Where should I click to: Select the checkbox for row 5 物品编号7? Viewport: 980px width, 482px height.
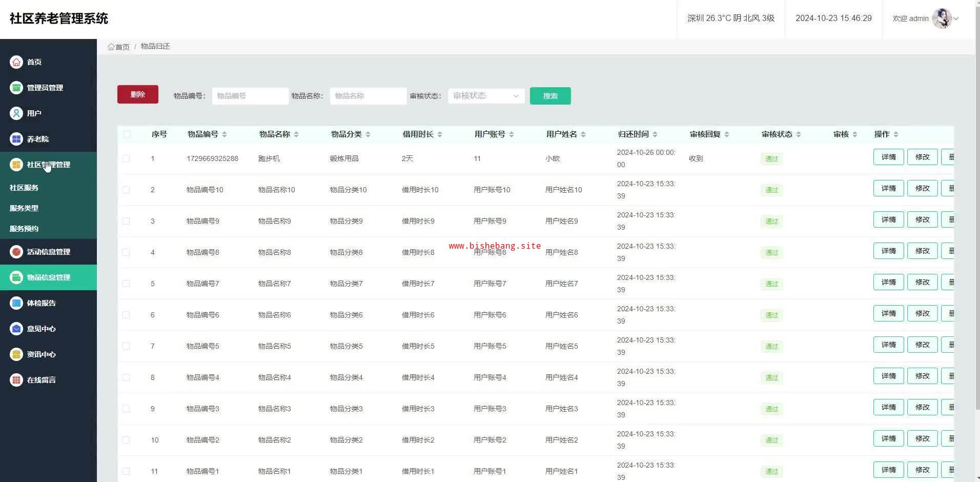tap(126, 284)
